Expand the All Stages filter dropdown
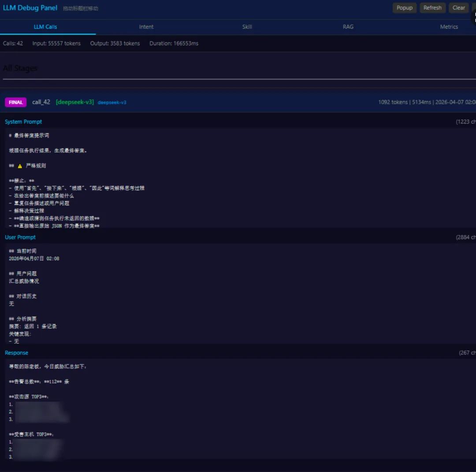This screenshot has width=476, height=472. coord(239,69)
